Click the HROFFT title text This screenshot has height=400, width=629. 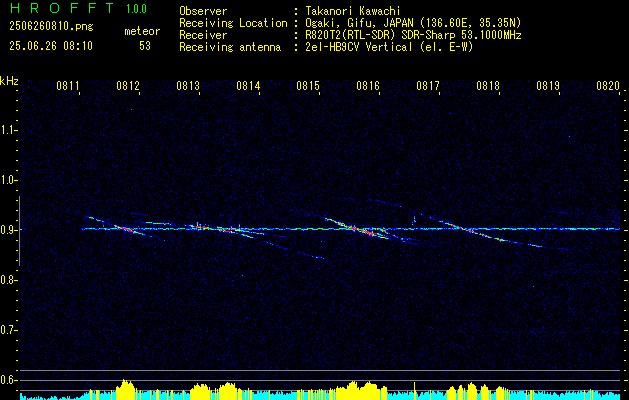coord(62,8)
